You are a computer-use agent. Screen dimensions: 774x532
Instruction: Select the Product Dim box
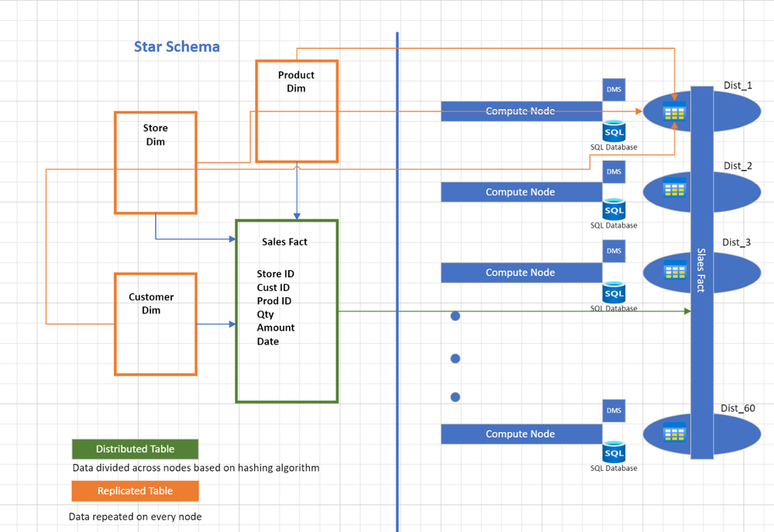click(297, 111)
